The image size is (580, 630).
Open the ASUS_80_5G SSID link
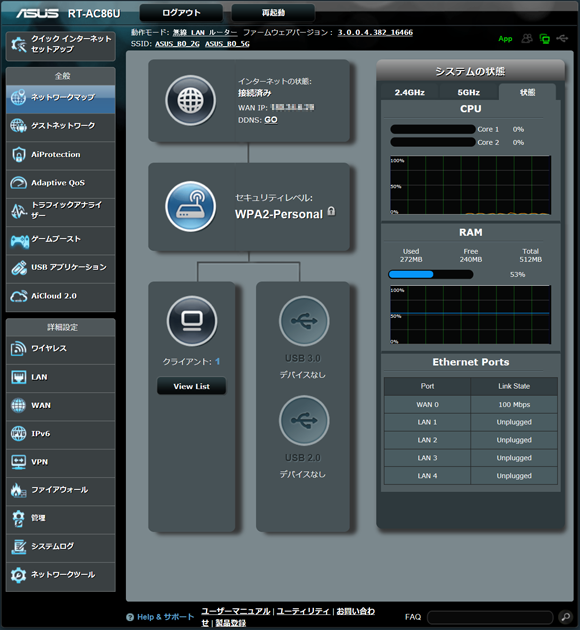227,44
